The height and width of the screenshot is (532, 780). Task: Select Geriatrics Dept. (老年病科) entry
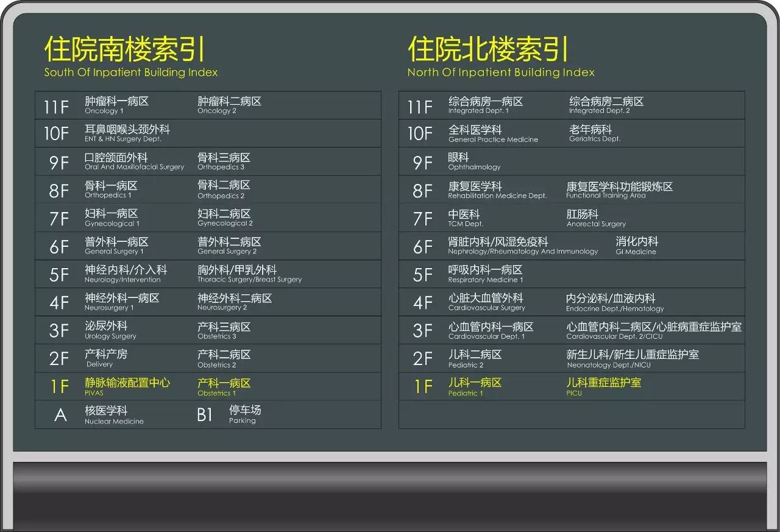(595, 133)
